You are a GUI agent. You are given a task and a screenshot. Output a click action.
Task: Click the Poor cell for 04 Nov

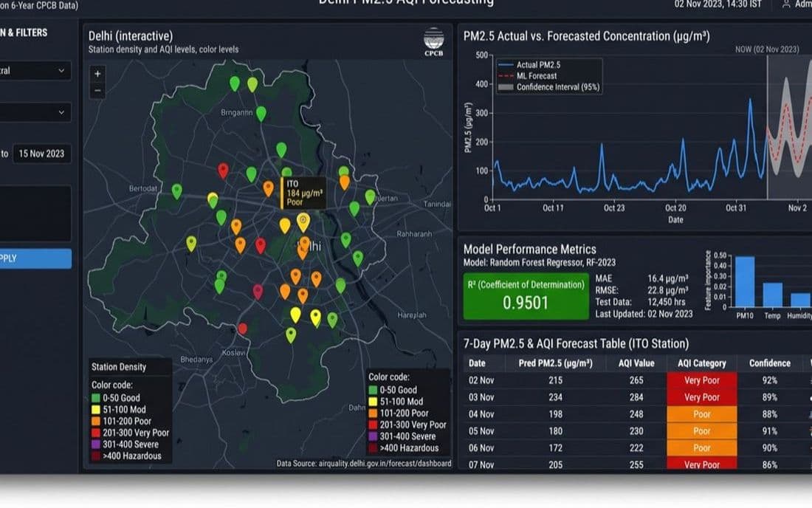[x=702, y=414]
